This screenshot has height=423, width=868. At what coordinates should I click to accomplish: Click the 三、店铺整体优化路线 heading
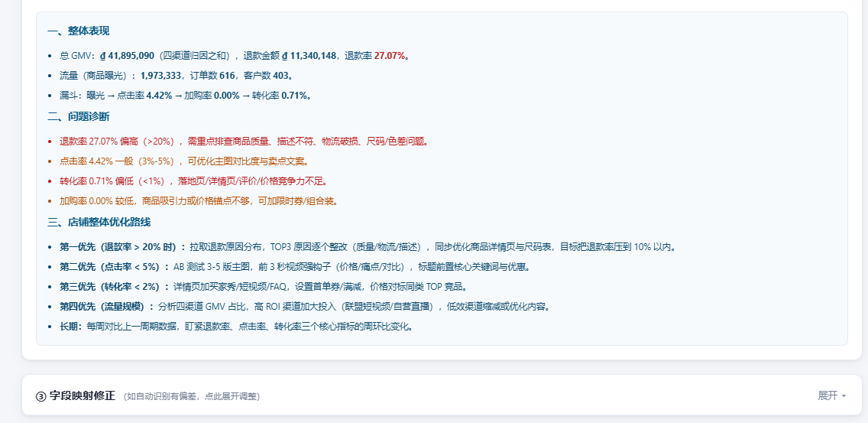pyautogui.click(x=99, y=223)
